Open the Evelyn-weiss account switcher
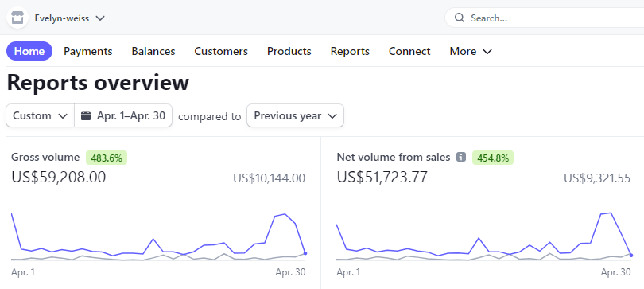This screenshot has width=644, height=289. (x=70, y=18)
